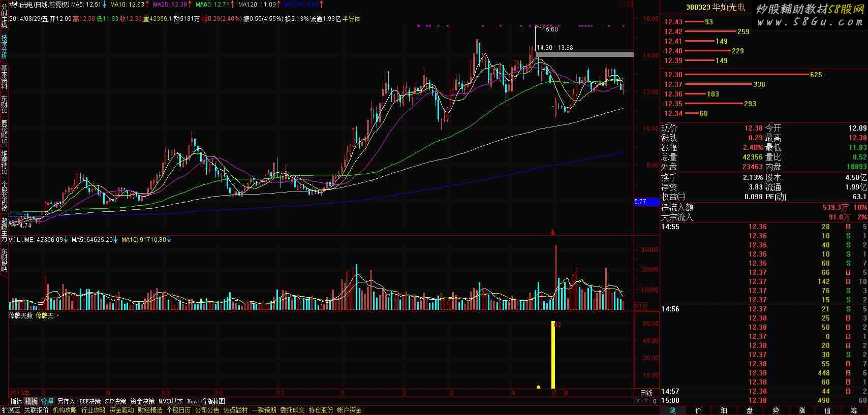This screenshot has height=415, width=868.
Task: Open the 个股龙虎榜 sidebar tab
Action: 4,196
